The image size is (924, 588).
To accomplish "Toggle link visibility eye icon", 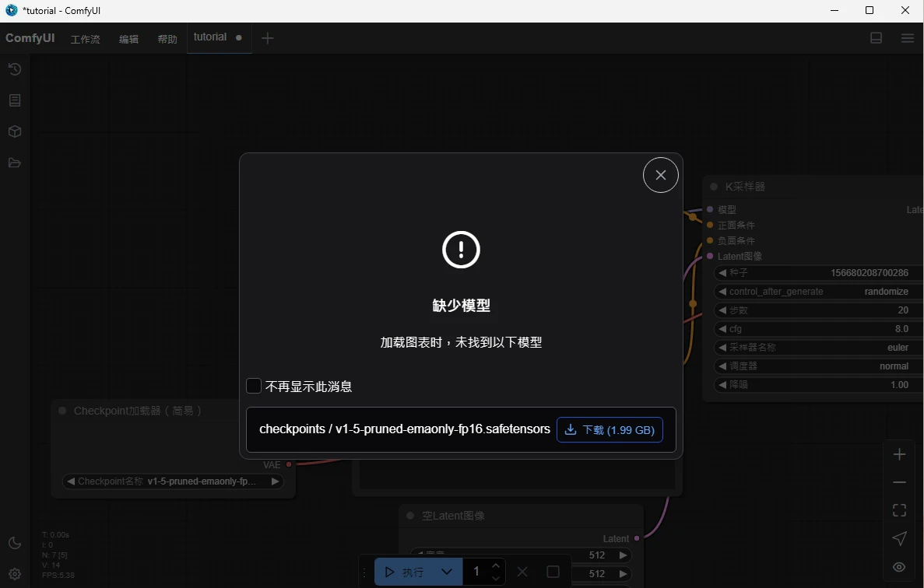I will click(899, 567).
